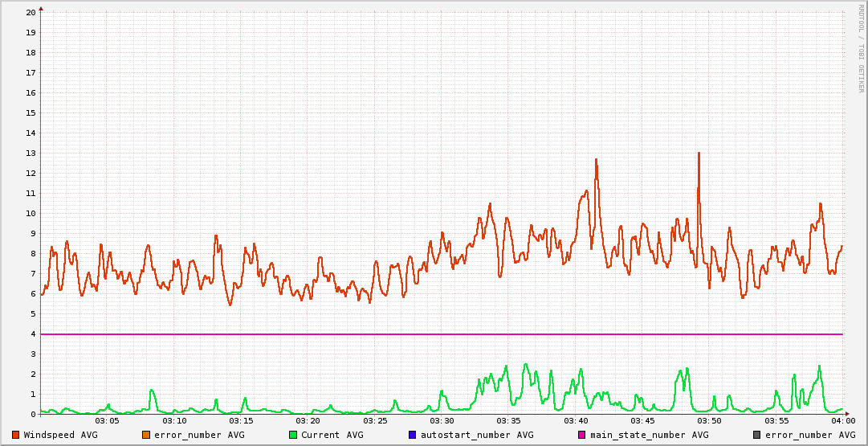Click the dark gray error_number legend swatch

click(756, 435)
